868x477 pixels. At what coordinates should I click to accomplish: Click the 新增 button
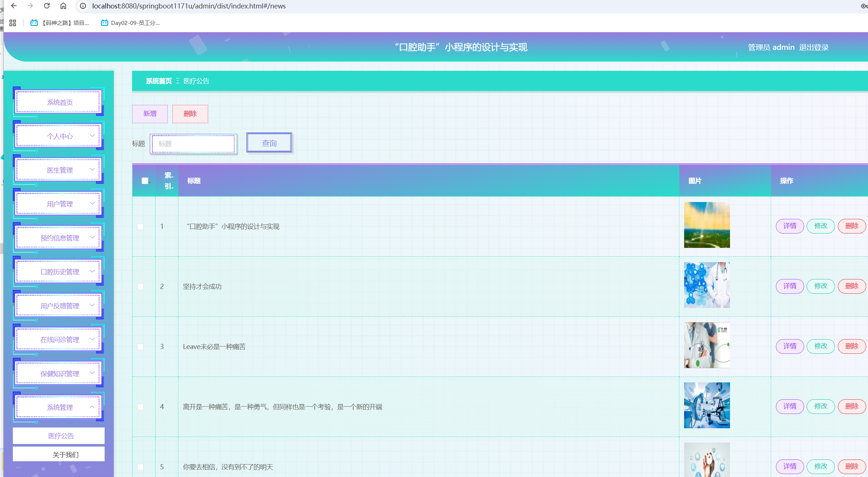point(150,114)
